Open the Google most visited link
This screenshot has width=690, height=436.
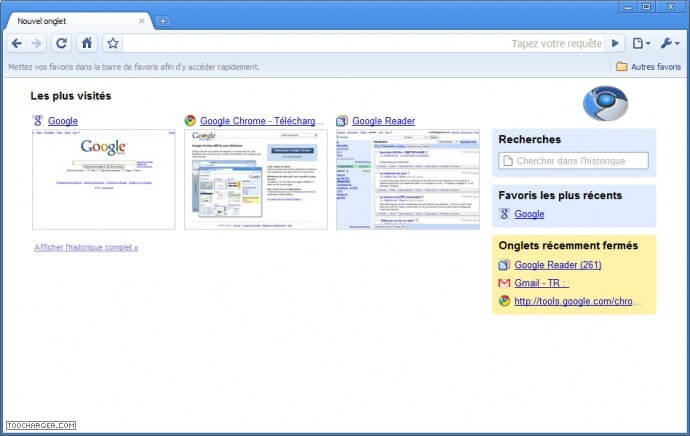pos(63,121)
